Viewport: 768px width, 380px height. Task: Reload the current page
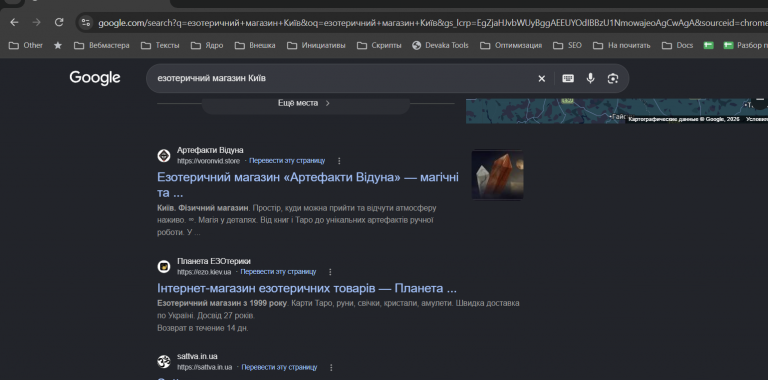[59, 22]
